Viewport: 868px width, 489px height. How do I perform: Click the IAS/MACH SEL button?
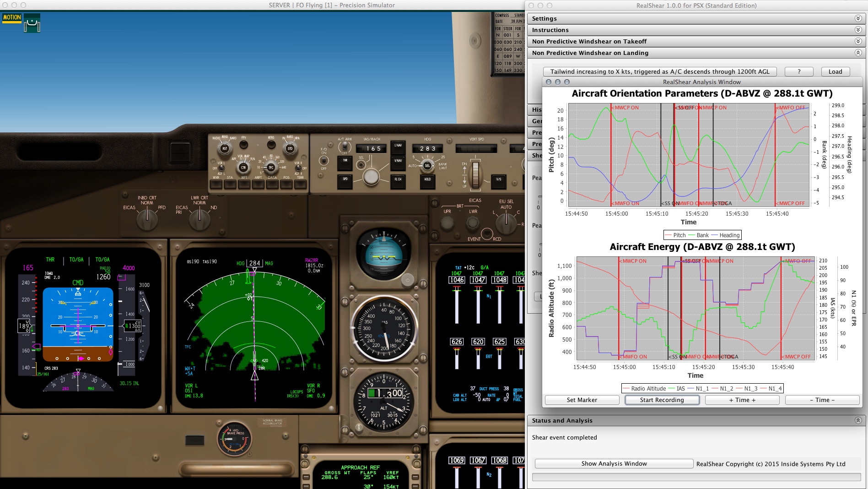click(x=361, y=165)
